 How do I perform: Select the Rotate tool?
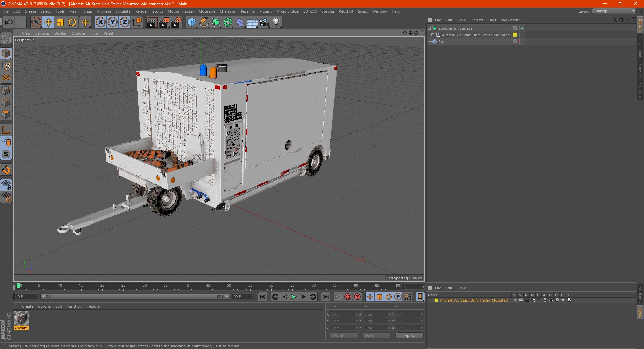coord(72,22)
